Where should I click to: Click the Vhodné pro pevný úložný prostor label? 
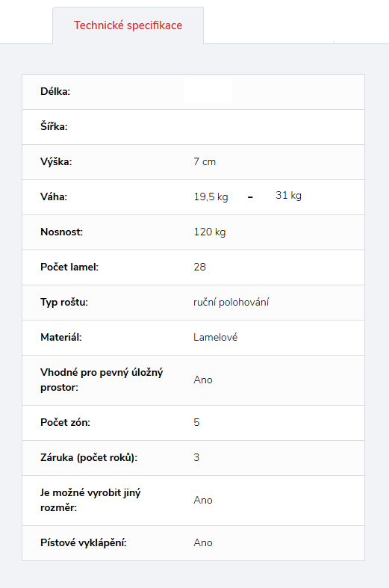(102, 380)
